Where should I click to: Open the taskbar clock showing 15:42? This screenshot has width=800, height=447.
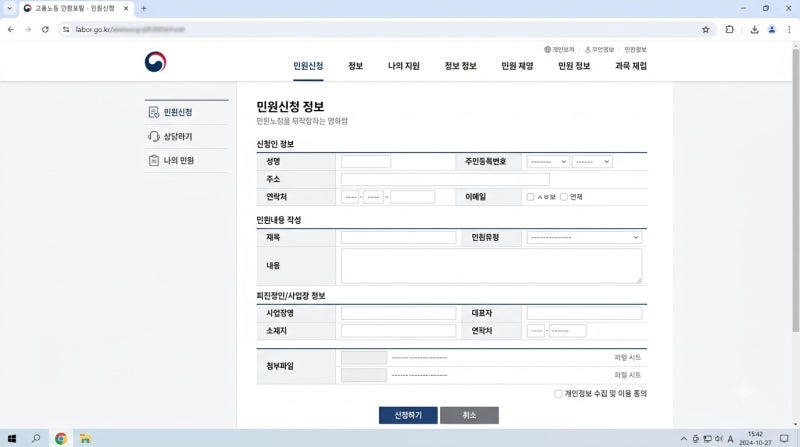[x=755, y=438]
